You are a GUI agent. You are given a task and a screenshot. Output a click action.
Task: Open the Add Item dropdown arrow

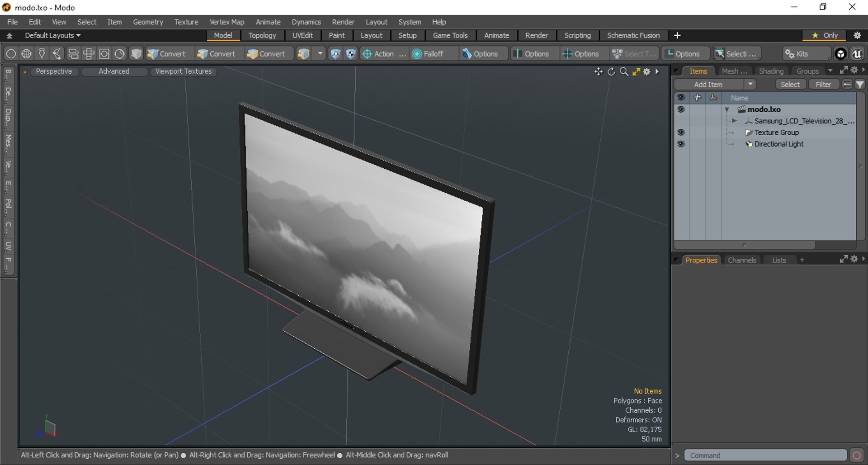[750, 84]
